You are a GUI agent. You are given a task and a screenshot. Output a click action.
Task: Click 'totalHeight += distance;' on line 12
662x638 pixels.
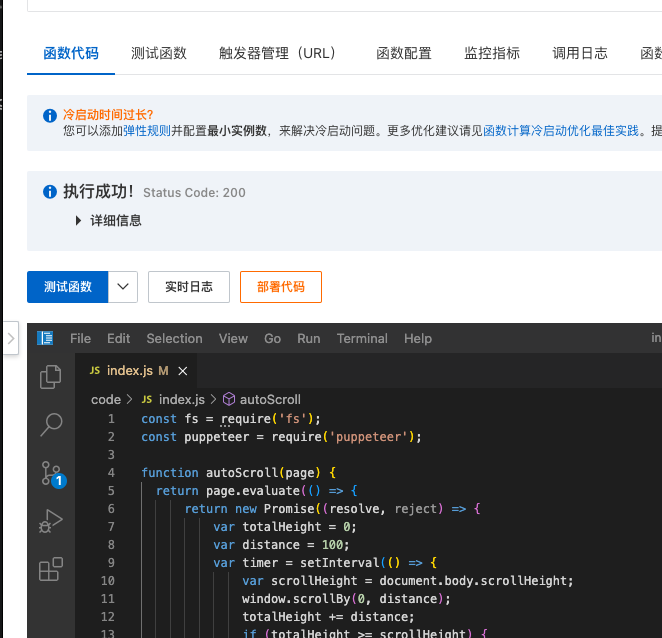tap(328, 617)
